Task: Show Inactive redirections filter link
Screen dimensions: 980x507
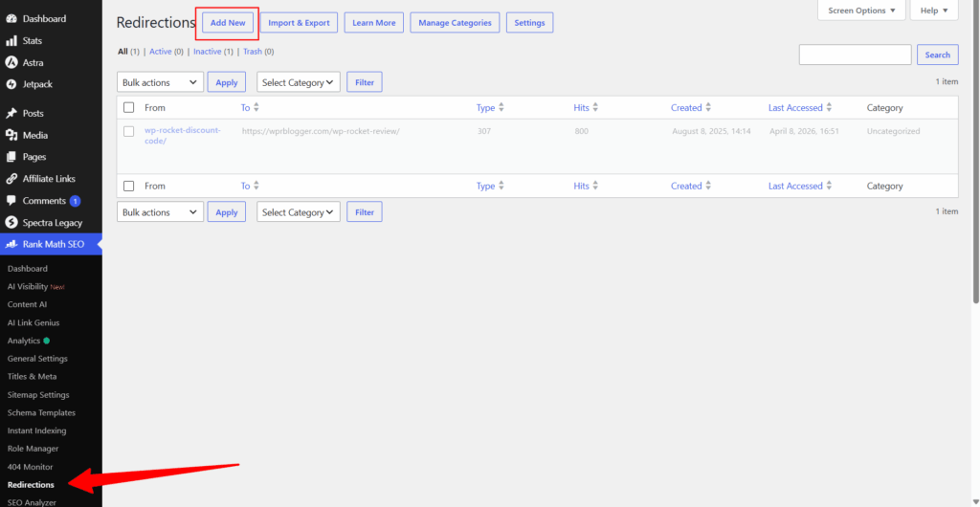Action: tap(207, 52)
